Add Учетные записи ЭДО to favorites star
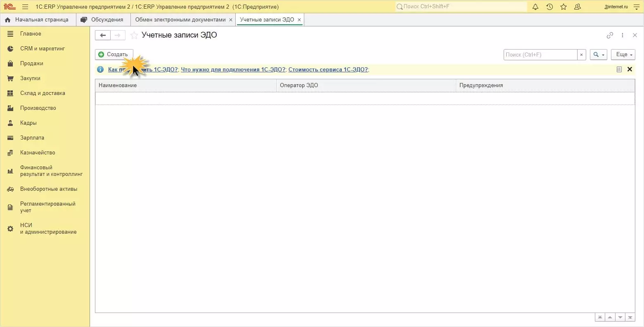This screenshot has width=644, height=327. point(134,36)
